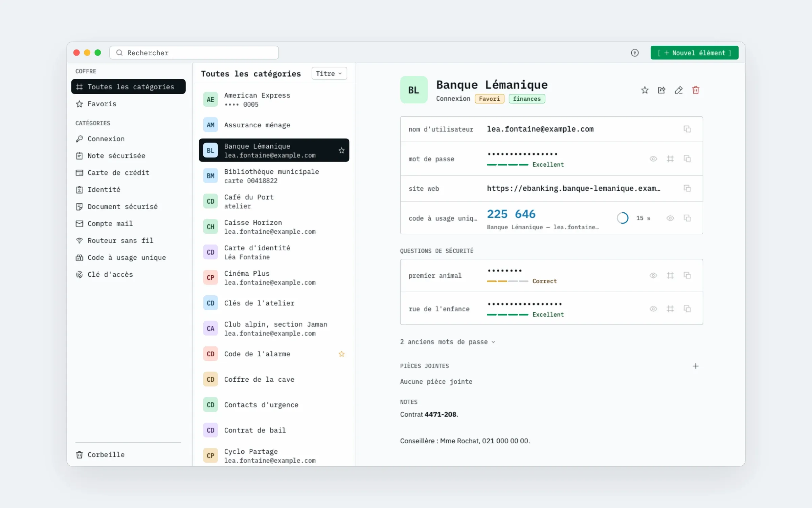812x508 pixels.
Task: Click the Nouvel élément button
Action: 694,53
